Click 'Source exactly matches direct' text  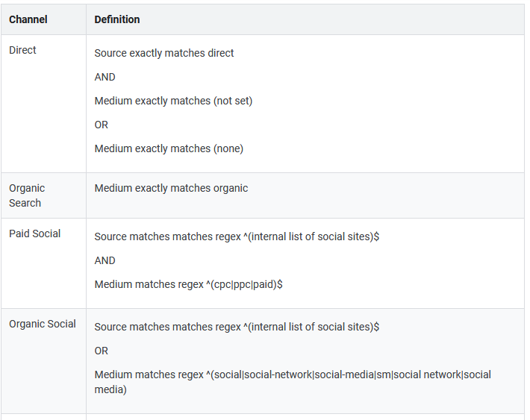[x=164, y=53]
